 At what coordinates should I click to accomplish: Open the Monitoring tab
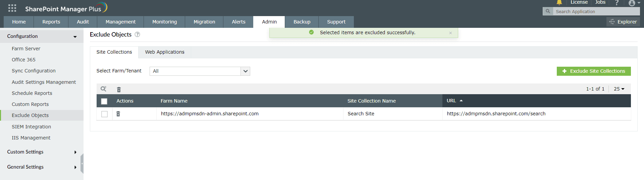164,22
